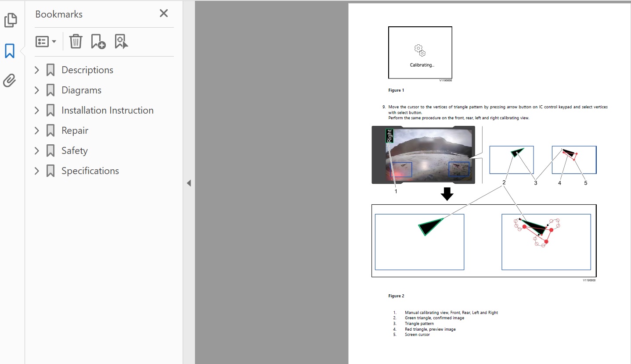Open the bookmark options dropdown menu

click(x=46, y=42)
